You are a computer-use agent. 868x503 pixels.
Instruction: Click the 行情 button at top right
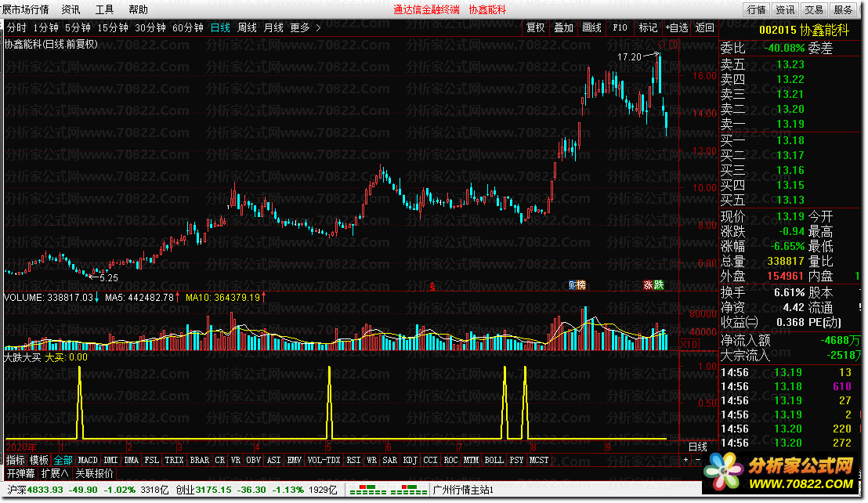(x=756, y=9)
